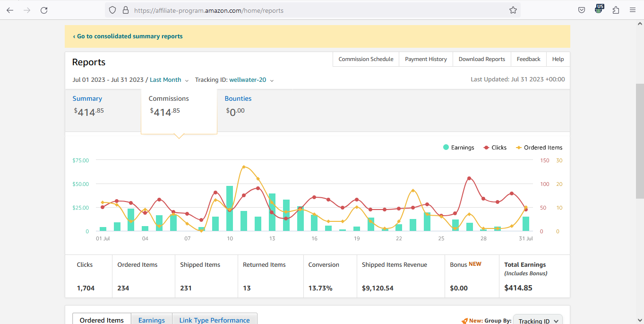The height and width of the screenshot is (324, 644).
Task: Click the teal Earnings legend dot
Action: coord(446,148)
